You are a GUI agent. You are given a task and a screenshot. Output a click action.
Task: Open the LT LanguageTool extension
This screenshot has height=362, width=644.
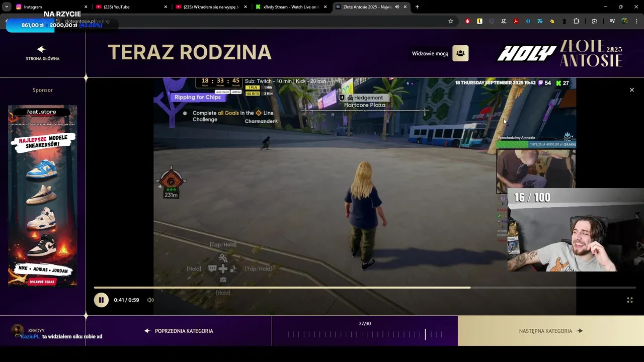pos(504,21)
